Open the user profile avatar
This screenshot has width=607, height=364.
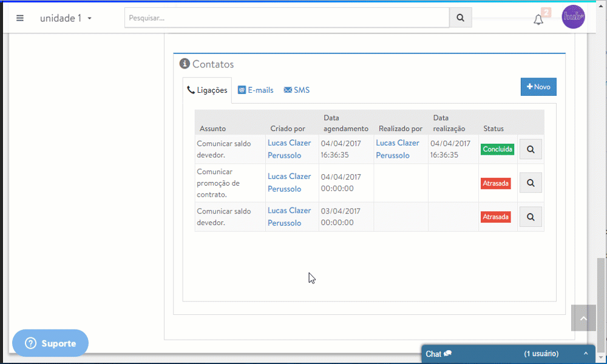(573, 17)
